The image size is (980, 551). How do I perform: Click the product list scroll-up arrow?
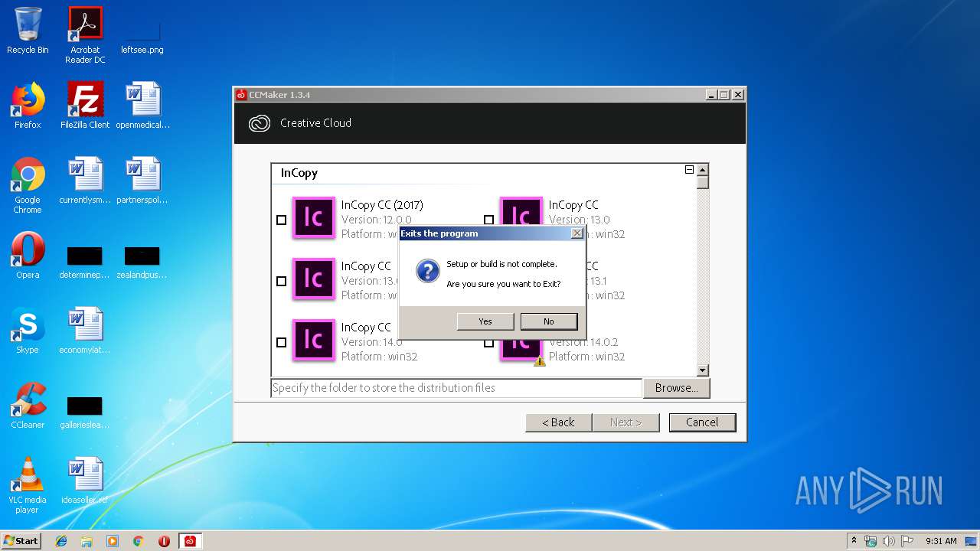coord(703,170)
